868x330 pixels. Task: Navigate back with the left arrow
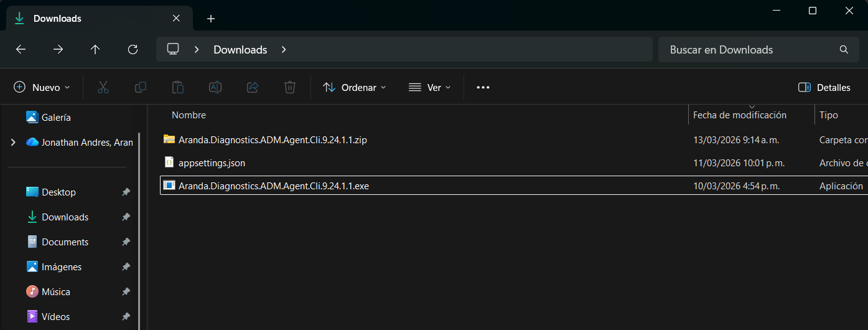tap(21, 50)
